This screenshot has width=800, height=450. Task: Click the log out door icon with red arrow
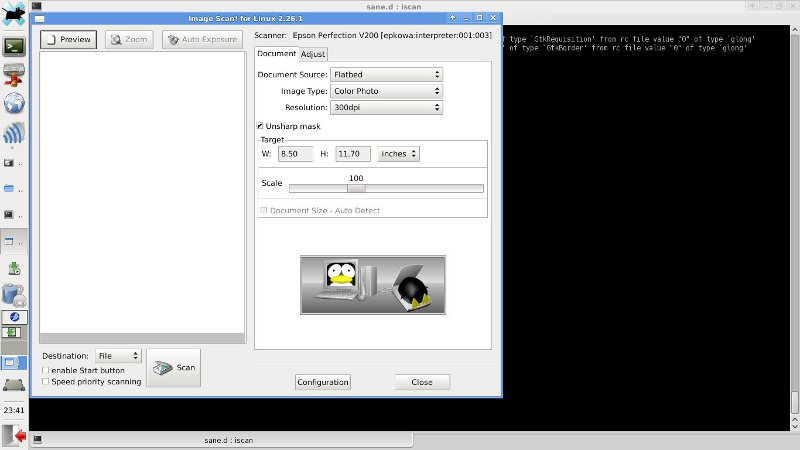pos(14,436)
